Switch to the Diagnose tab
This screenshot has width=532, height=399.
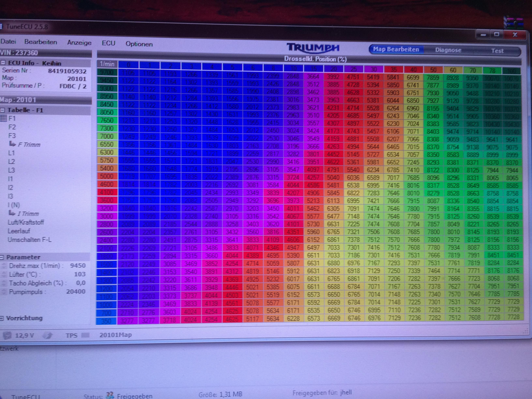click(x=448, y=50)
